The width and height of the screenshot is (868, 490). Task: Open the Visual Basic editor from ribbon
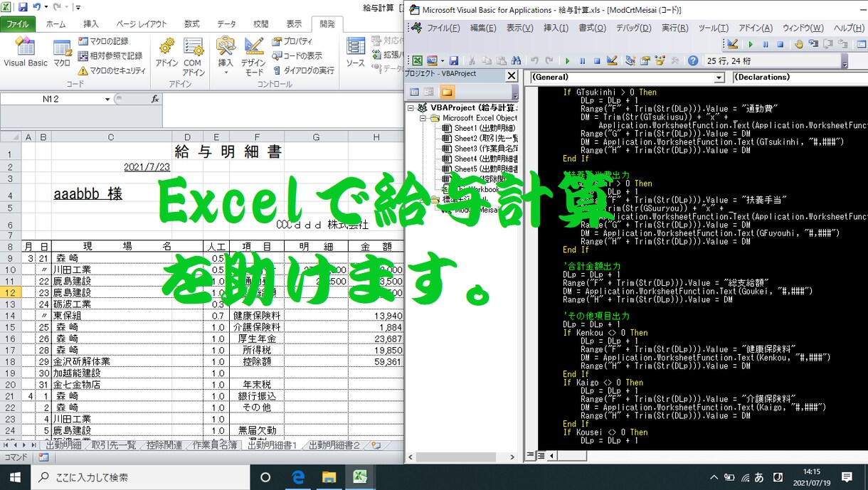(x=25, y=53)
